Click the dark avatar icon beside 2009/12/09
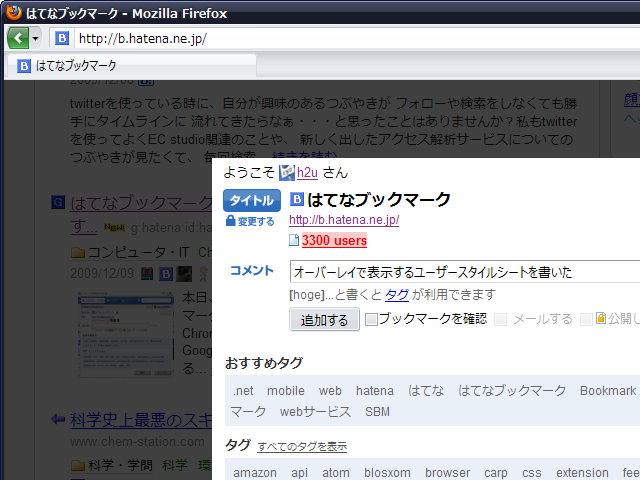Image resolution: width=640 pixels, height=480 pixels. pos(184,274)
